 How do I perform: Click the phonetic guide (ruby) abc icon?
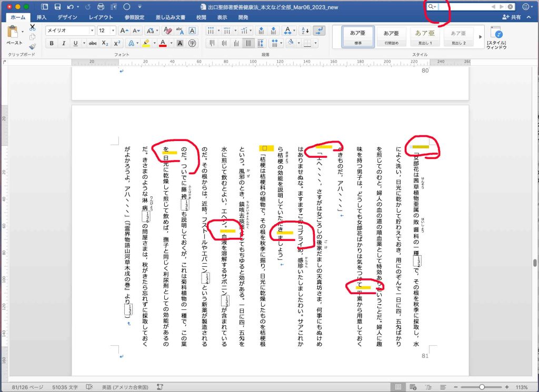(180, 31)
